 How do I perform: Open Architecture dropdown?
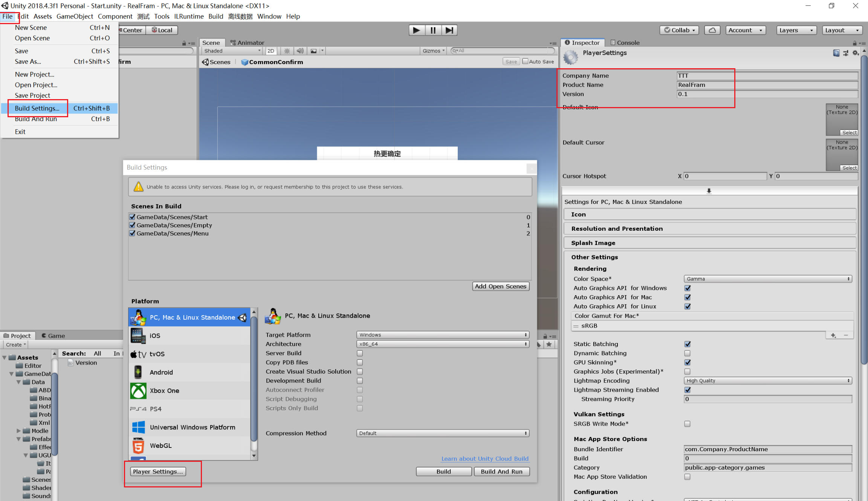[443, 344]
